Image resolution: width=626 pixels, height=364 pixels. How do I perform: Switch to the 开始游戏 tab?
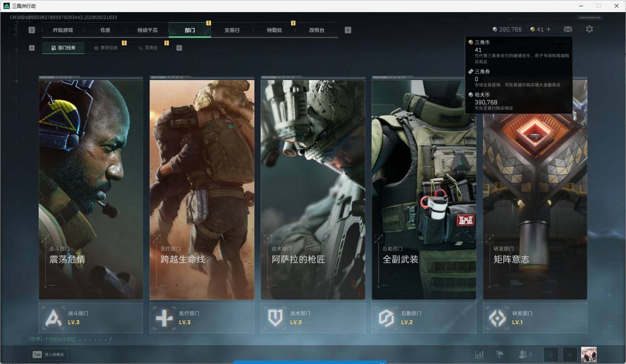[x=63, y=30]
